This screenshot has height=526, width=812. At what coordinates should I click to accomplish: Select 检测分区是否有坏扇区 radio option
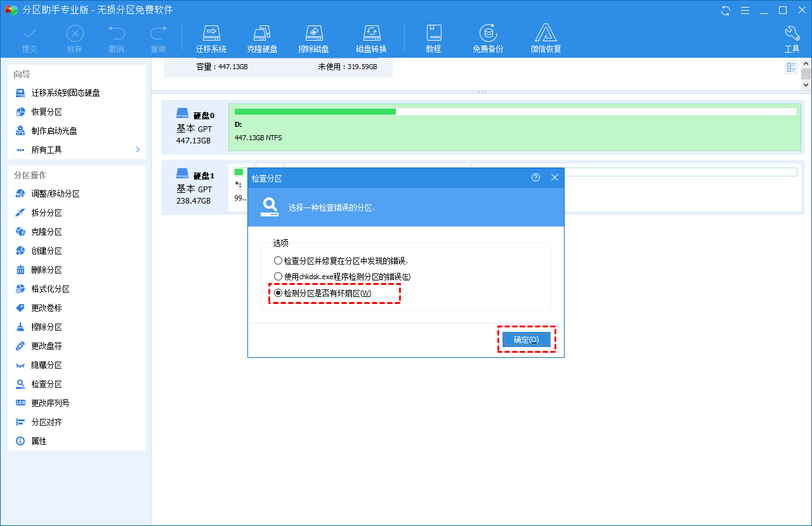tap(322, 293)
